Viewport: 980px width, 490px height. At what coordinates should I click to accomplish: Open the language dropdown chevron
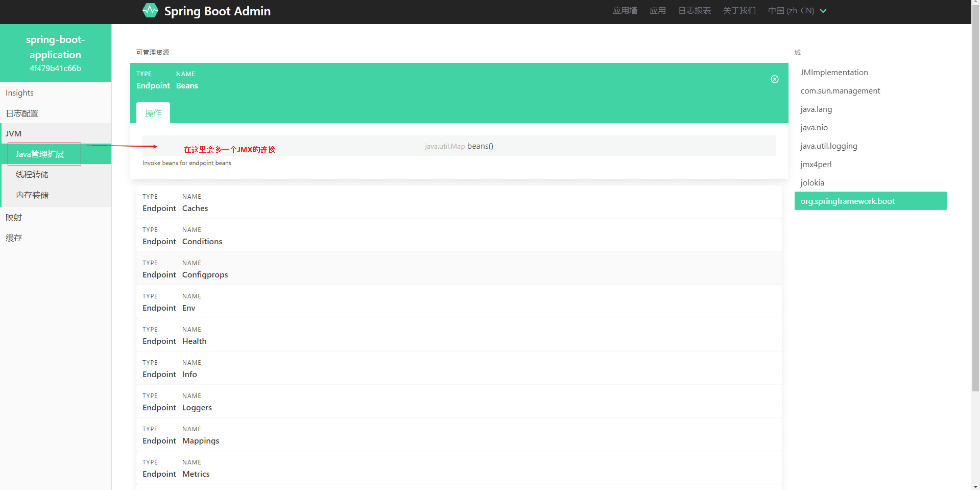pos(823,11)
